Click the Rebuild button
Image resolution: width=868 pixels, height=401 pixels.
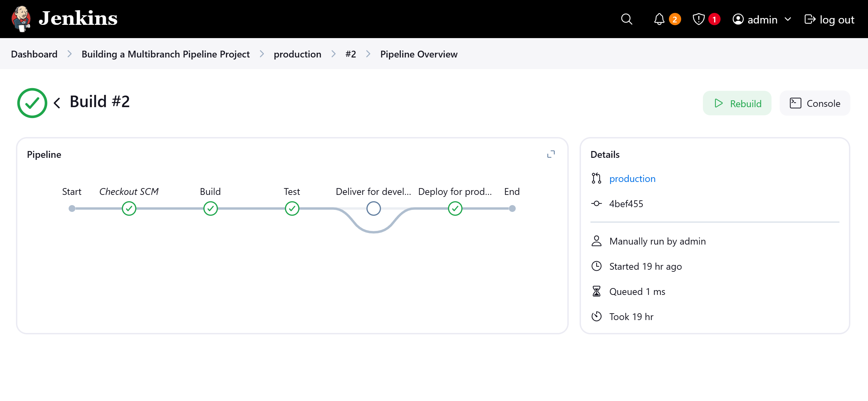(x=737, y=103)
